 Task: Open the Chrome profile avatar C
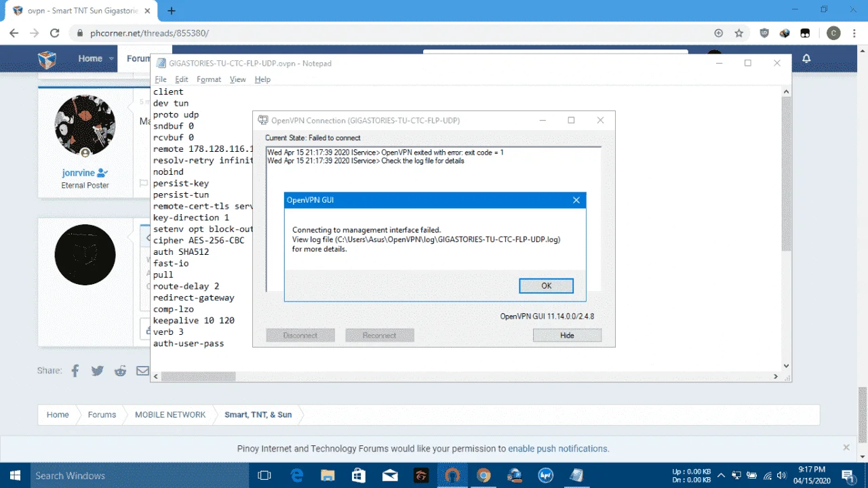coord(833,33)
